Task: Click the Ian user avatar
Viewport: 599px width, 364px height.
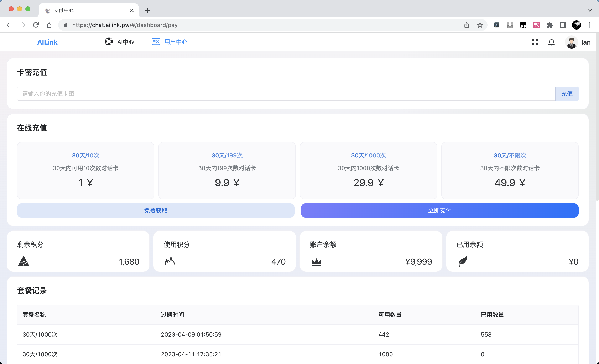Action: [x=571, y=42]
